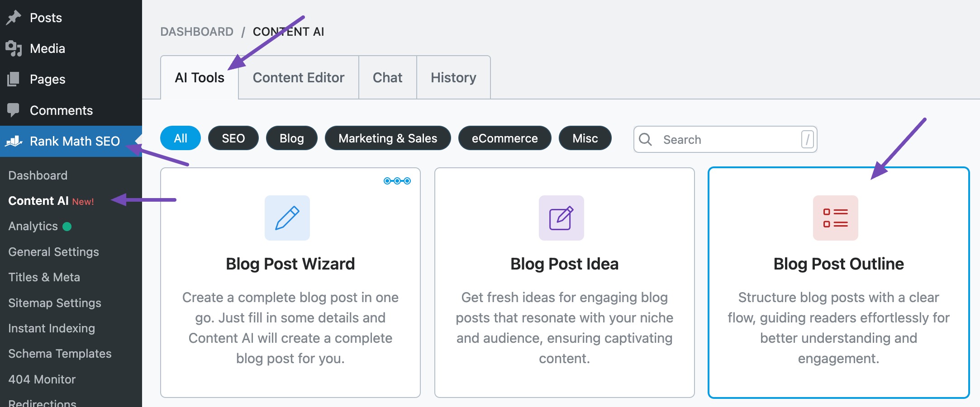Open Rank Math Dashboard submenu

[x=38, y=175]
